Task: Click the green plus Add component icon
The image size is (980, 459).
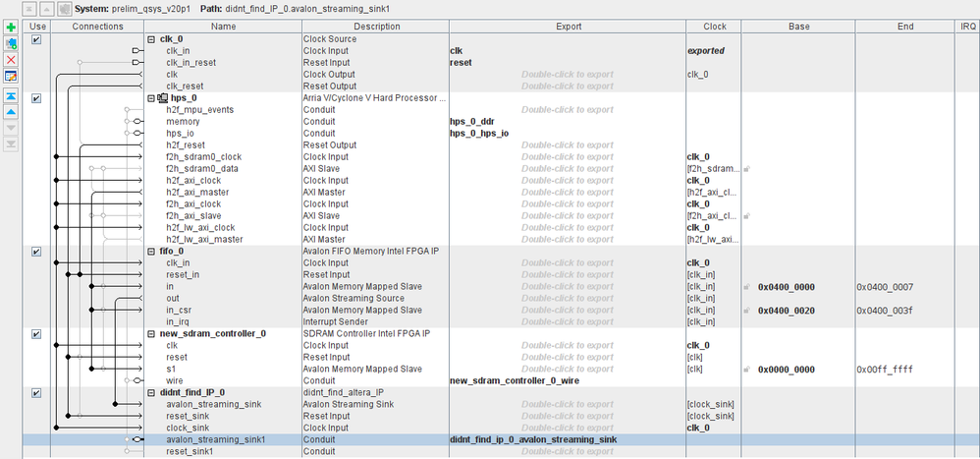Action: (x=11, y=28)
